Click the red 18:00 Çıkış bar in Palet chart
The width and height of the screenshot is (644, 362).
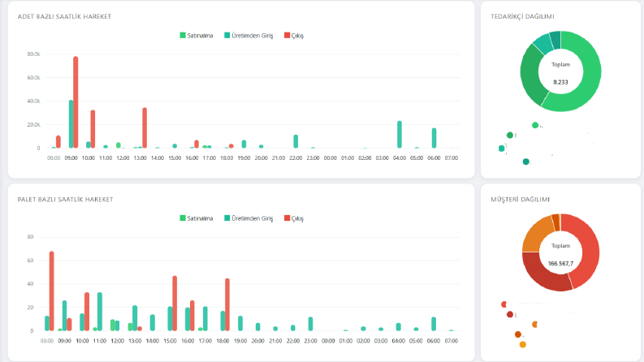227,304
